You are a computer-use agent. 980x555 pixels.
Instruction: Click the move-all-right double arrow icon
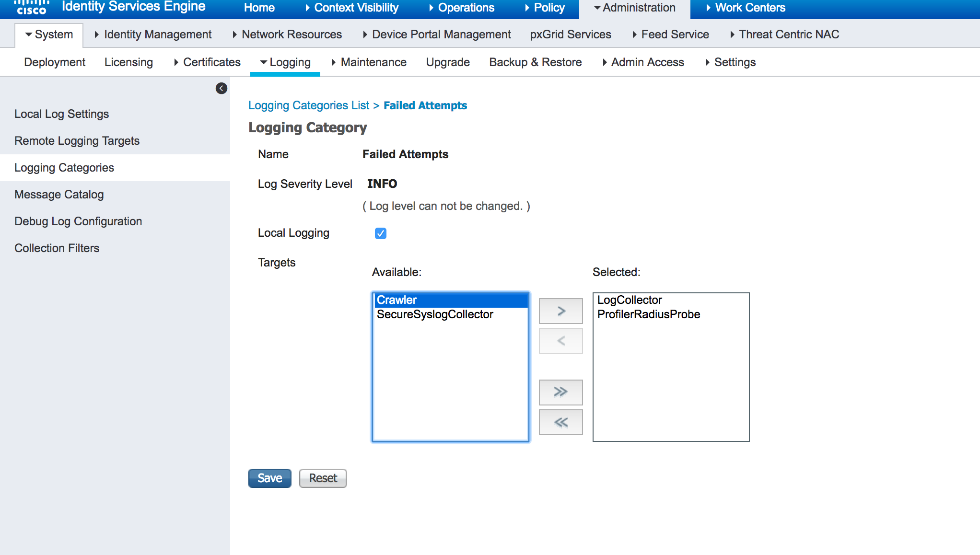[x=560, y=392]
